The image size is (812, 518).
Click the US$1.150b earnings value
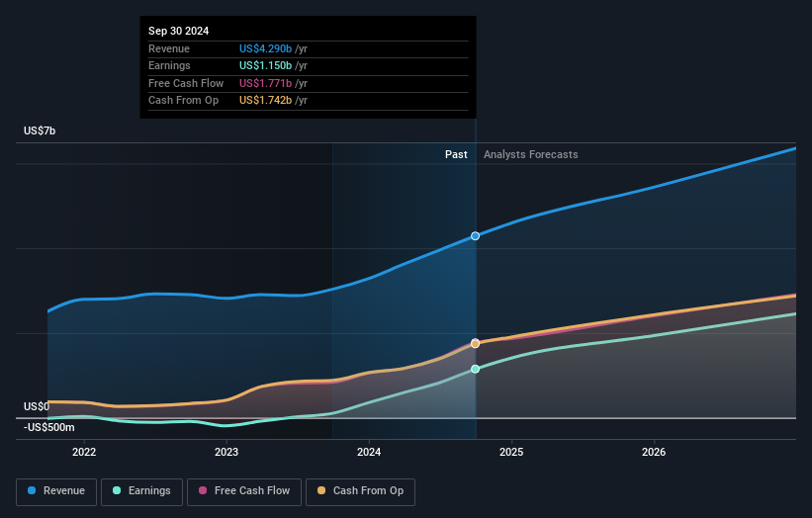coord(266,65)
